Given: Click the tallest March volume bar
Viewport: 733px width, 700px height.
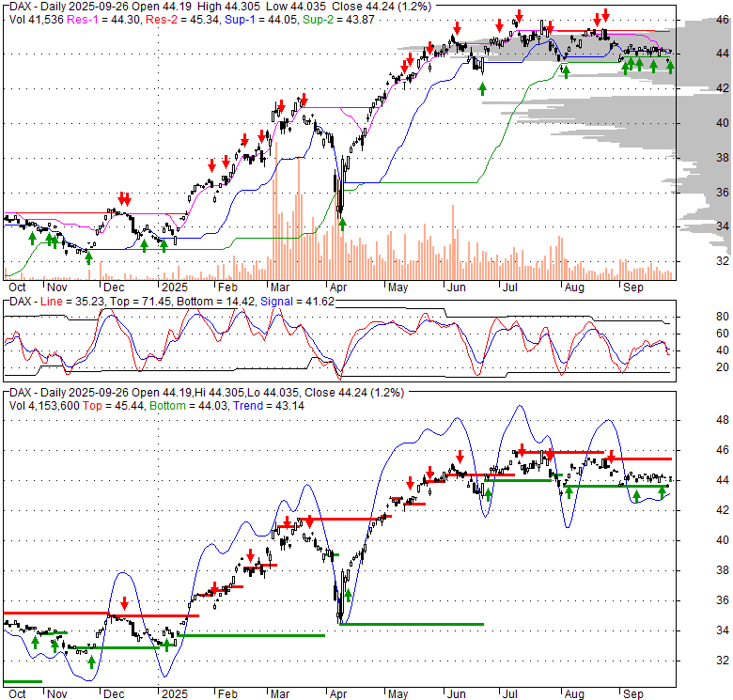Looking at the screenshot, I should pos(276,210).
